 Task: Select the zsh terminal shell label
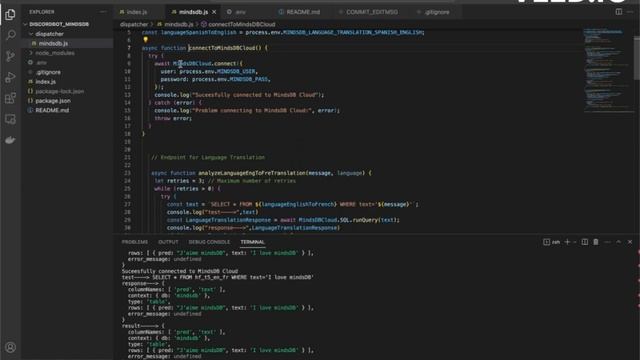tap(552, 242)
